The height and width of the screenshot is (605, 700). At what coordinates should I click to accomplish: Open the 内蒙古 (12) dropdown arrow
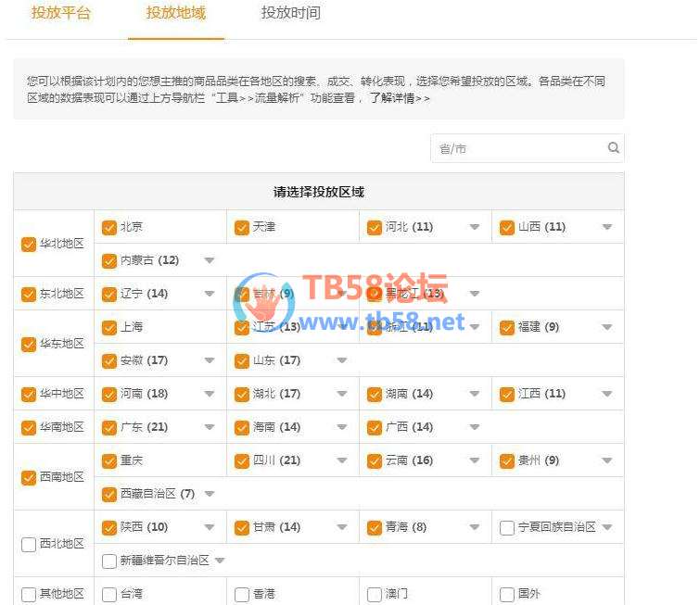pyautogui.click(x=210, y=261)
